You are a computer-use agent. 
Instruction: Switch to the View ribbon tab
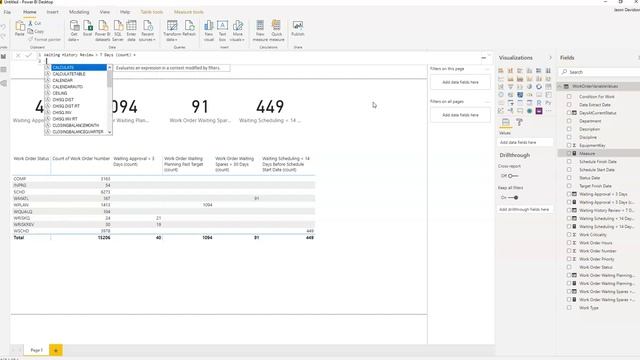(x=104, y=12)
